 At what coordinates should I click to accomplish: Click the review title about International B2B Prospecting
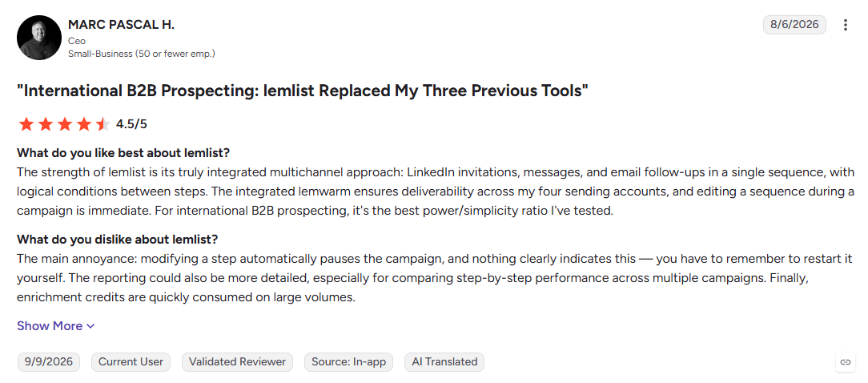(x=302, y=91)
